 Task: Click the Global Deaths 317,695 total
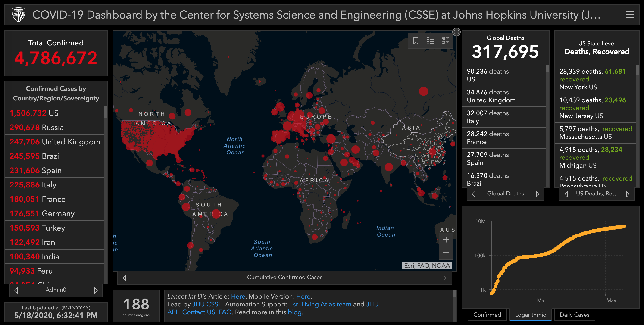(x=505, y=52)
